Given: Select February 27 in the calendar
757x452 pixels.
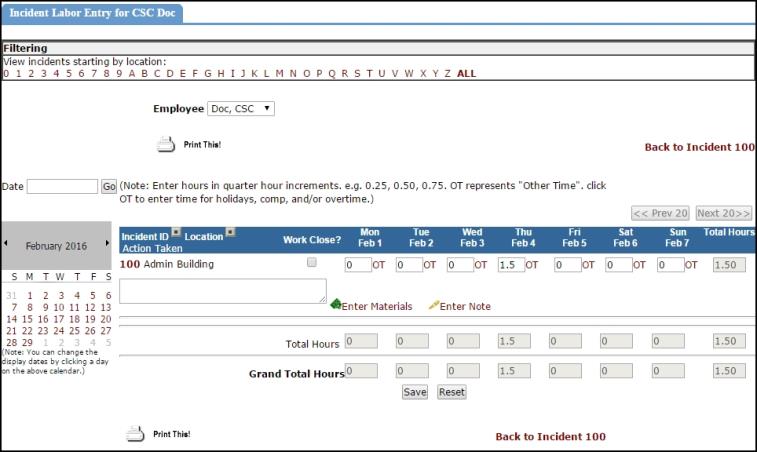Looking at the screenshot, I should pos(106,331).
